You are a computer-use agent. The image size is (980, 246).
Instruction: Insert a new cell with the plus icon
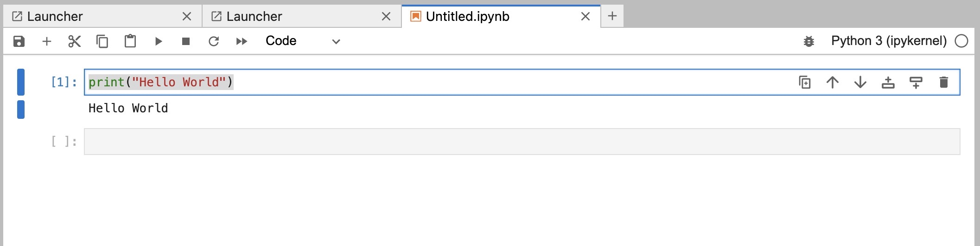click(x=47, y=41)
